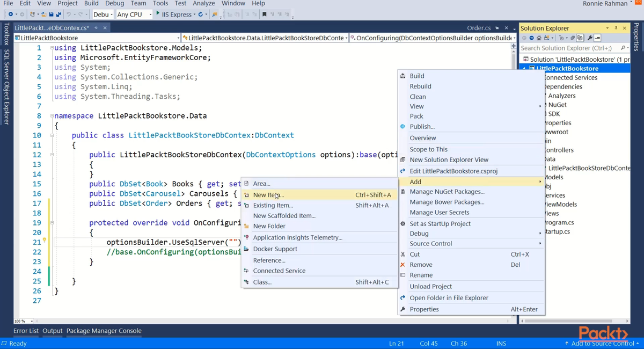644x349 pixels.
Task: Close the Order.cs preview tab
Action: [x=507, y=28]
